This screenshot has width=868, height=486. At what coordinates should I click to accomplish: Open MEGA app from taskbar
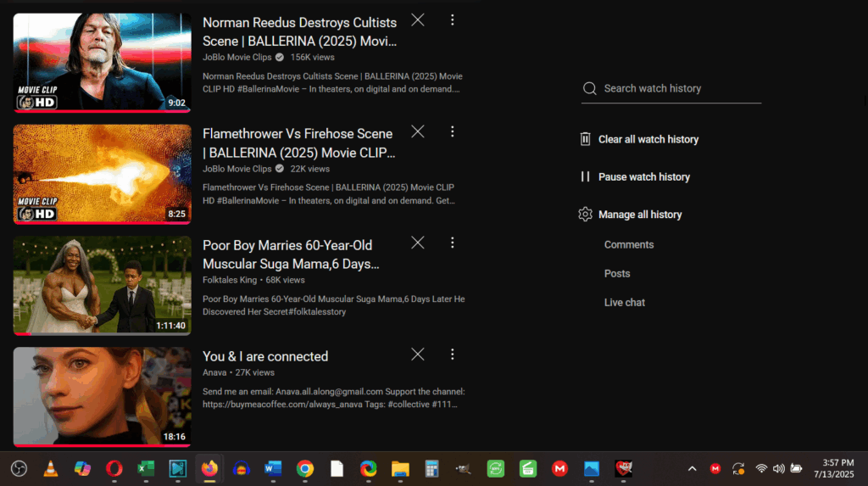click(559, 469)
